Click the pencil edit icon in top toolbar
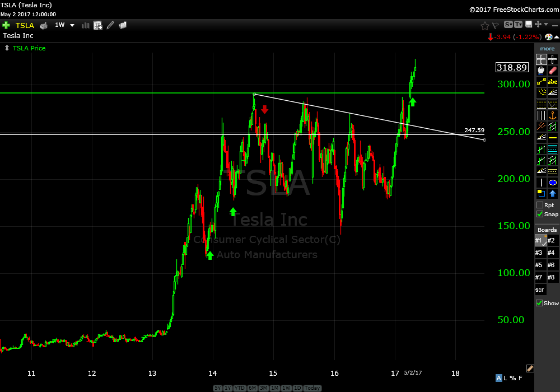Screen dimensions: 560x392 pos(110,25)
